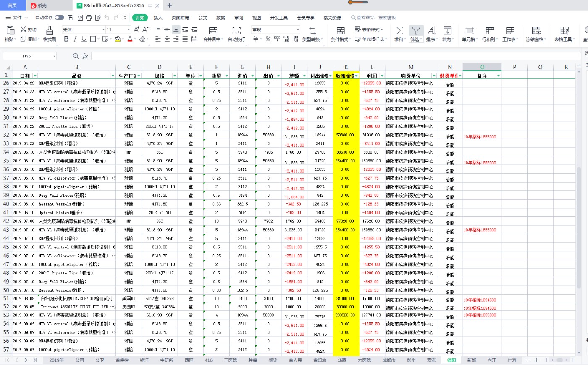Open the 利润 column filter dropdown
This screenshot has height=365, width=588.
point(382,76)
